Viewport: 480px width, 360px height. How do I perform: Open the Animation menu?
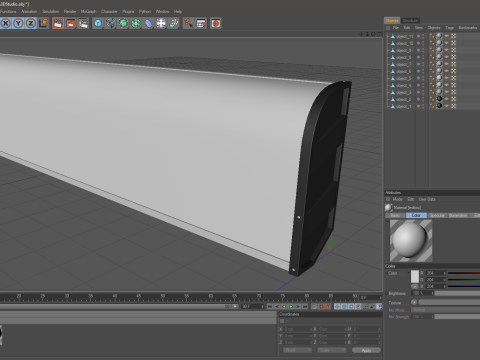[x=29, y=11]
